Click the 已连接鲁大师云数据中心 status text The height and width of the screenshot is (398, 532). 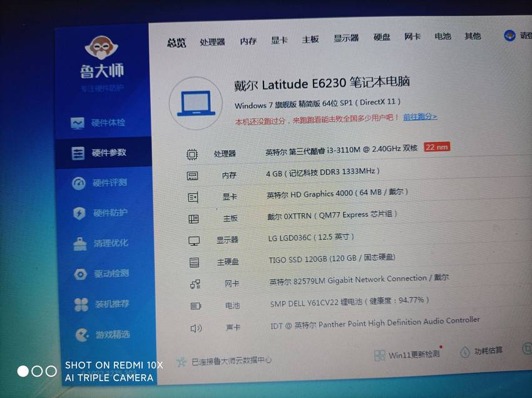pyautogui.click(x=232, y=360)
